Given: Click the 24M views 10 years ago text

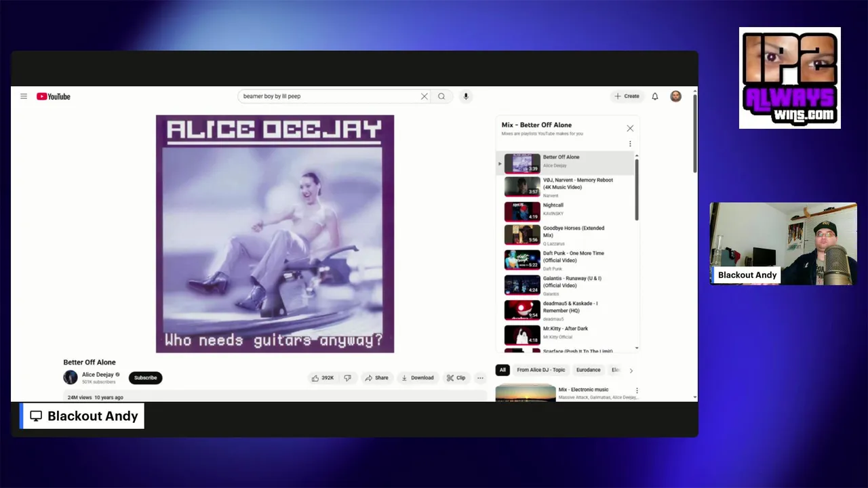Looking at the screenshot, I should pos(96,397).
